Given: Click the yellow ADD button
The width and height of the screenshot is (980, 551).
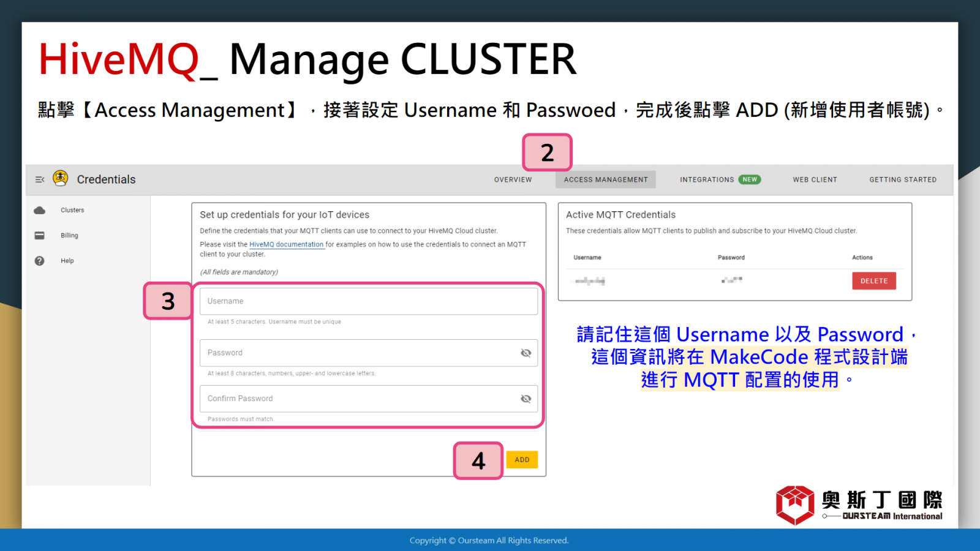Looking at the screenshot, I should pos(522,460).
